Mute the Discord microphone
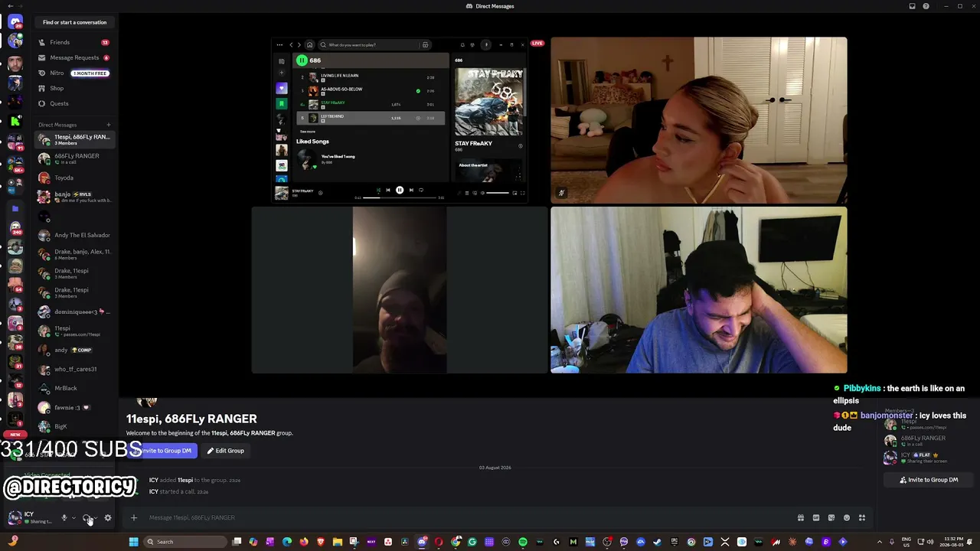 pyautogui.click(x=64, y=518)
